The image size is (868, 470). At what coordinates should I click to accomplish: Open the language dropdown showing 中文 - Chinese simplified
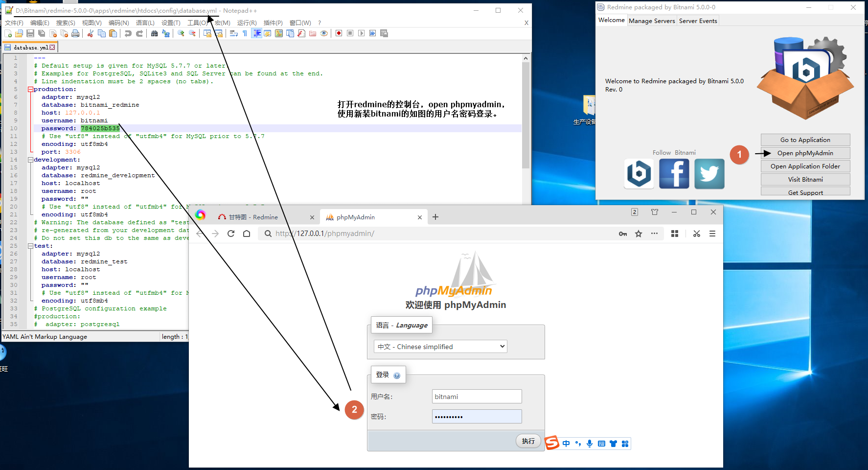pyautogui.click(x=440, y=346)
